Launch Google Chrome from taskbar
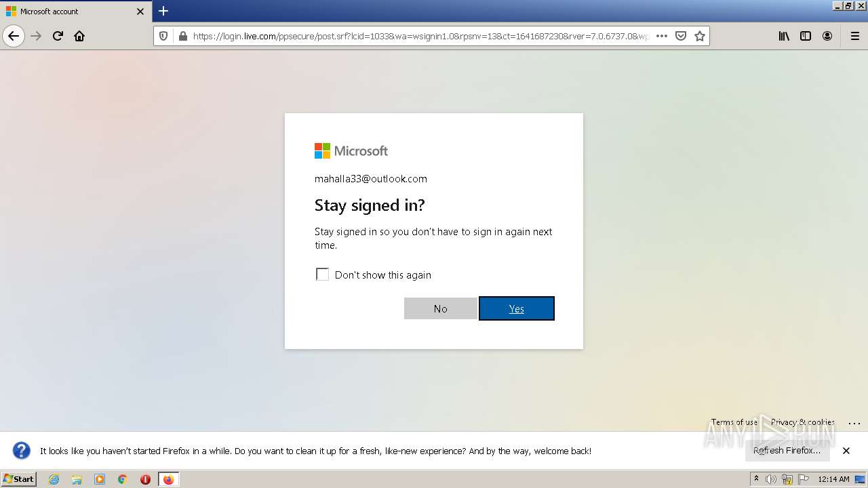 [123, 479]
